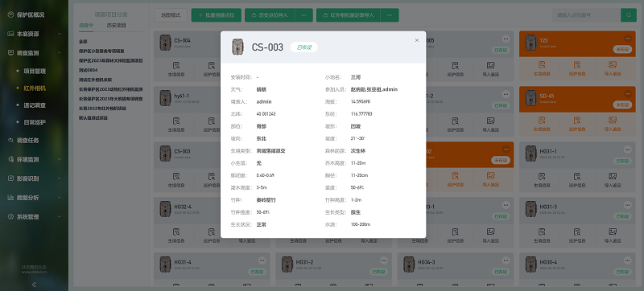Screen dimensions: 644x291
Task: Open 巡护信息 for card HG31-1
Action: [x=577, y=180]
